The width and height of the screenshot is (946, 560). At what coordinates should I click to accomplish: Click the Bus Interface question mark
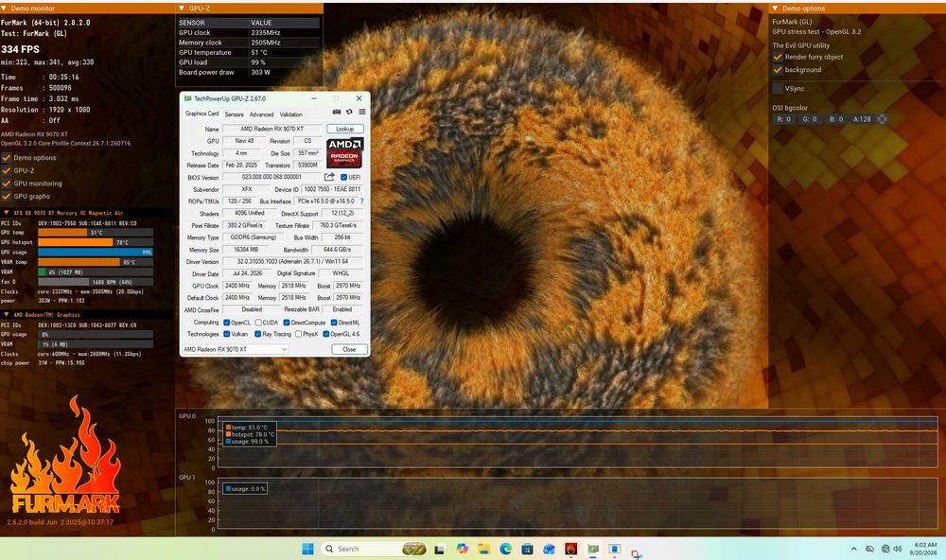tap(362, 201)
